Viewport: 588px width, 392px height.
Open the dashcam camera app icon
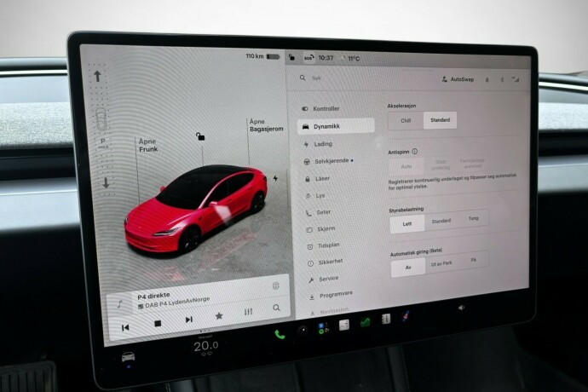pyautogui.click(x=303, y=331)
